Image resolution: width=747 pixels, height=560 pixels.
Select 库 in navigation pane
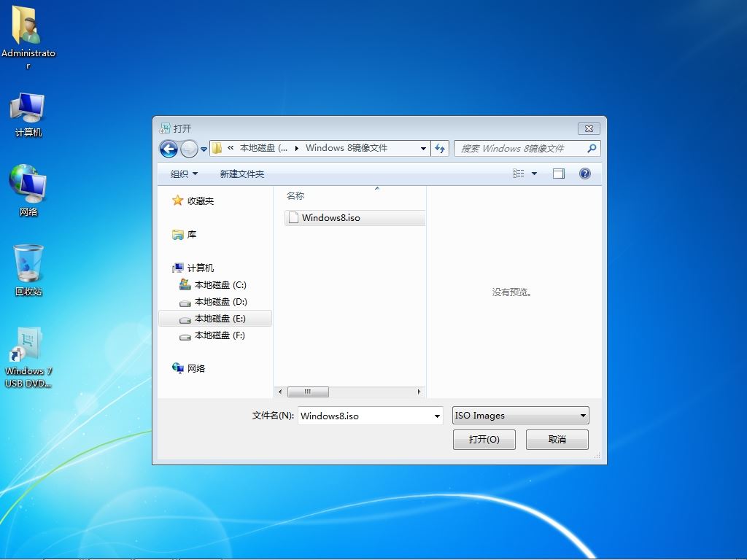[x=184, y=234]
